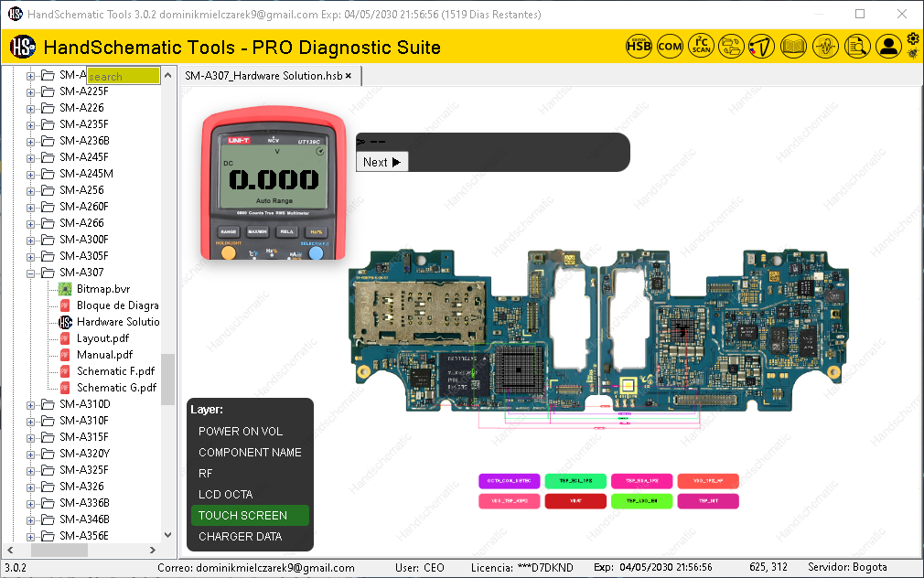
Task: Click the PDF icon beside Schematic G.pdf
Action: (x=65, y=388)
